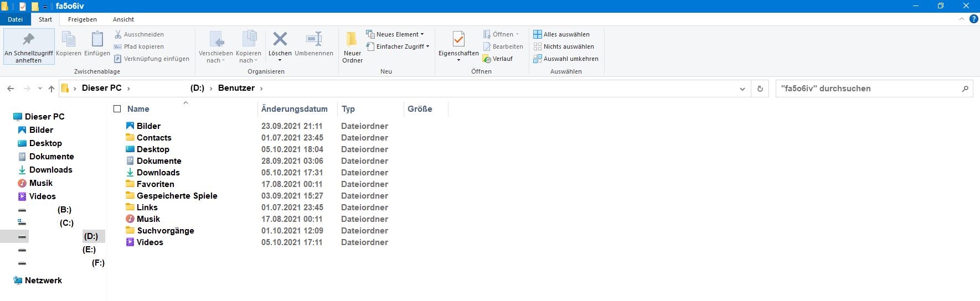Click the Videos icon in the file list

[x=130, y=242]
